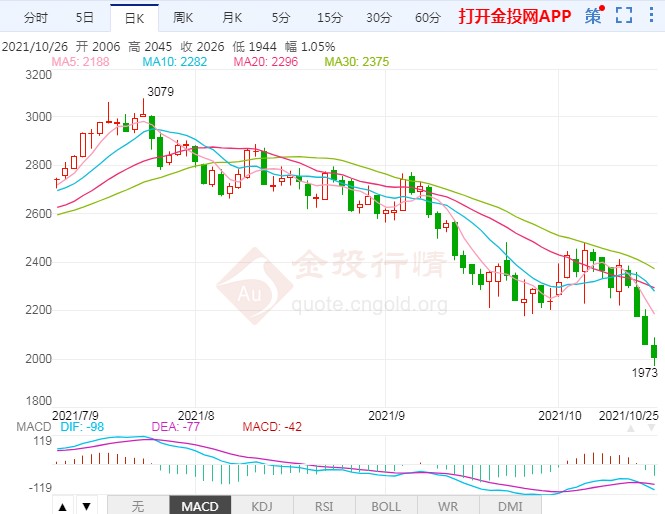665x514 pixels.
Task: Click the MA5: 2188 legend label
Action: coord(81,62)
